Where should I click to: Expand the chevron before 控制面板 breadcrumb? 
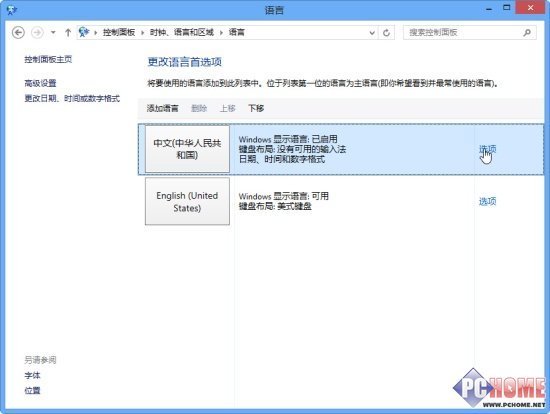(95, 33)
